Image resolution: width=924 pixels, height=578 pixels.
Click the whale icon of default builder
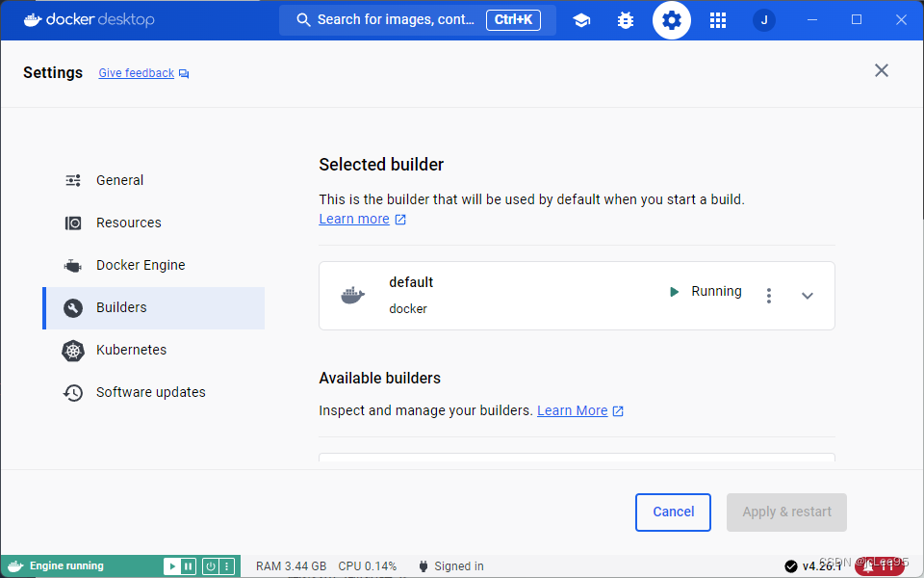click(353, 296)
